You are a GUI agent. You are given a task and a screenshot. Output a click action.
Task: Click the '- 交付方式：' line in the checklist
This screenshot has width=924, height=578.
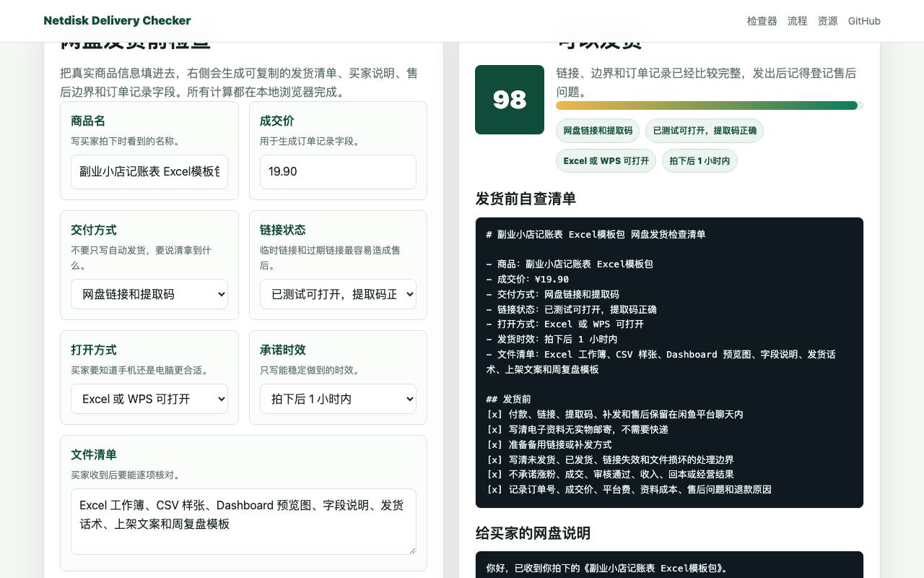[552, 295]
